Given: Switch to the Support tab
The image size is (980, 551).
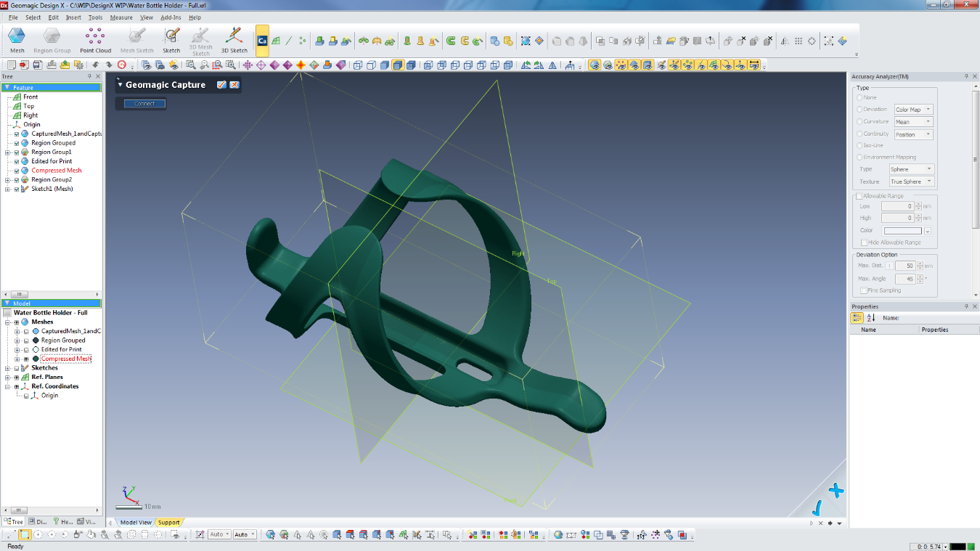Looking at the screenshot, I should [168, 523].
